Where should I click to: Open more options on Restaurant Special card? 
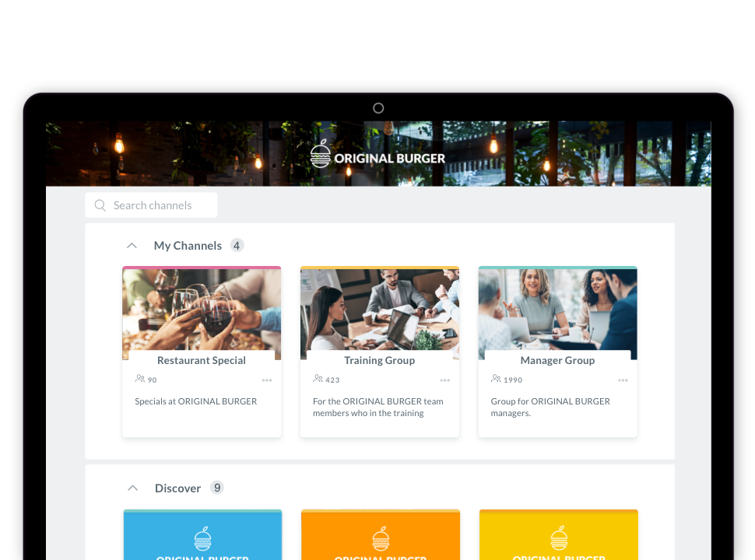coord(267,380)
